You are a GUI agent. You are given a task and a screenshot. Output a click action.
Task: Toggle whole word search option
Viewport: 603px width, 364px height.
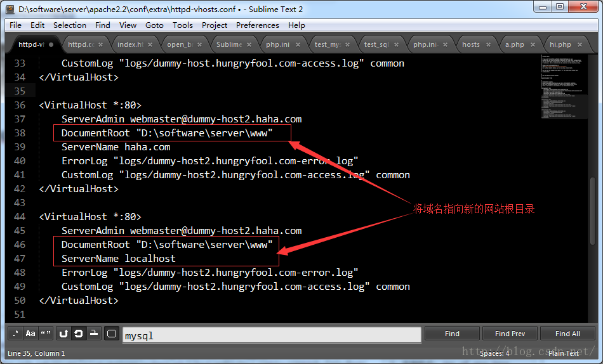point(46,334)
